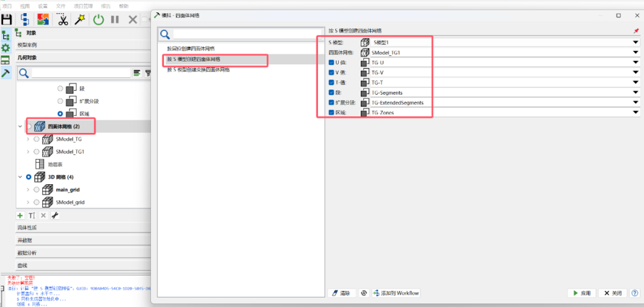
Task: Click the geometry objects search field
Action: (81, 73)
